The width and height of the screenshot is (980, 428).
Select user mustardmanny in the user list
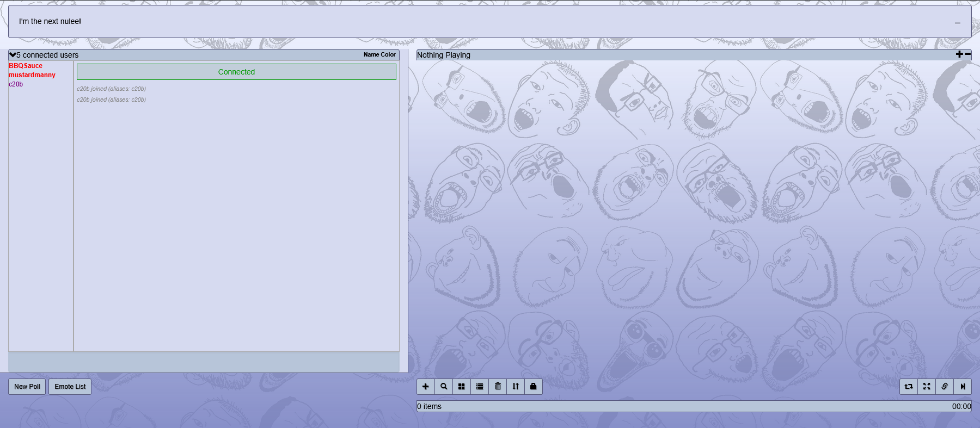pyautogui.click(x=32, y=75)
